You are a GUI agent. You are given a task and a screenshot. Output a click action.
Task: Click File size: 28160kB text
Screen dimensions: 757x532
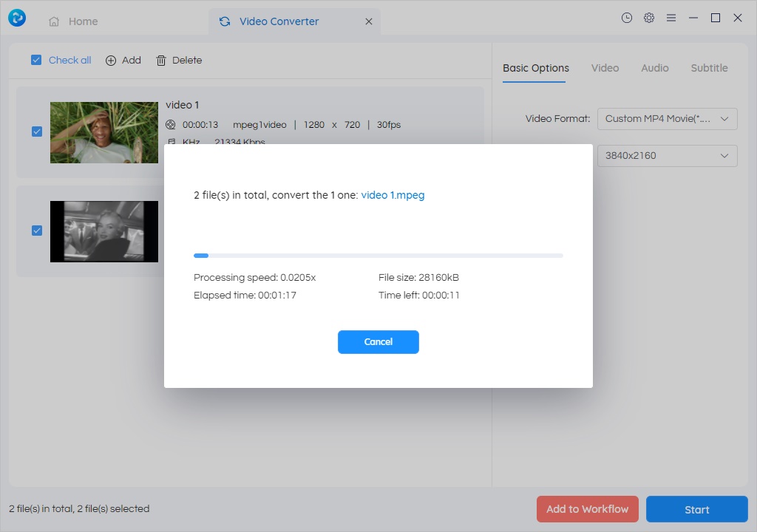point(418,278)
